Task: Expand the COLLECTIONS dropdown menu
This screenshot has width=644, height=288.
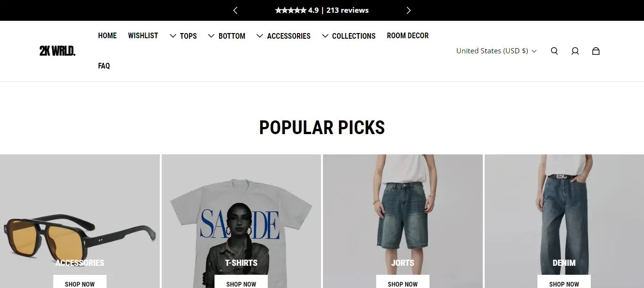Action: (x=348, y=36)
